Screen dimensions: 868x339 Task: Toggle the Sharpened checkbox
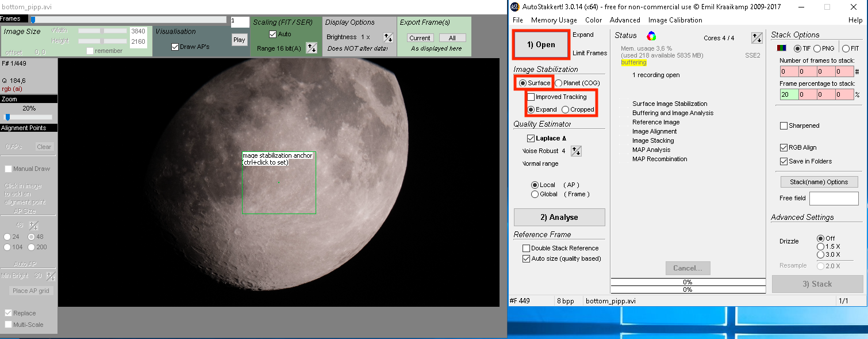pos(783,125)
